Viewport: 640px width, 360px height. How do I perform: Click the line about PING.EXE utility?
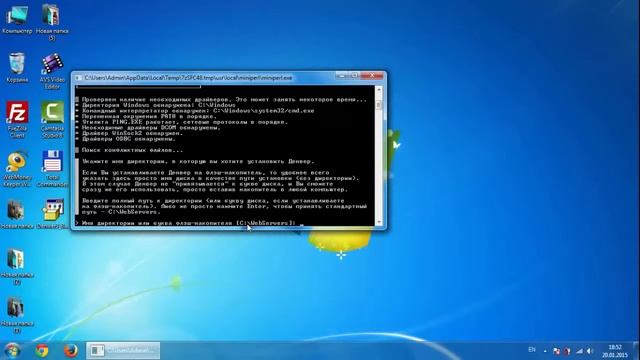coord(182,122)
